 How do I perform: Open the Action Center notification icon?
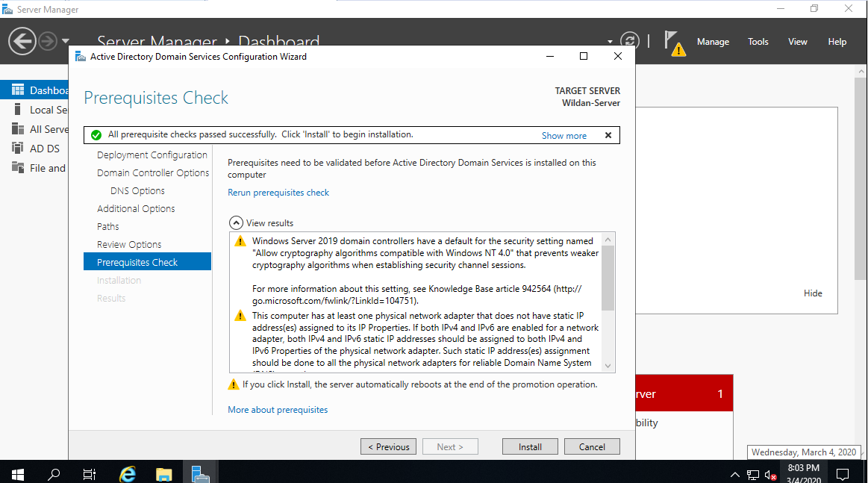[x=843, y=474]
